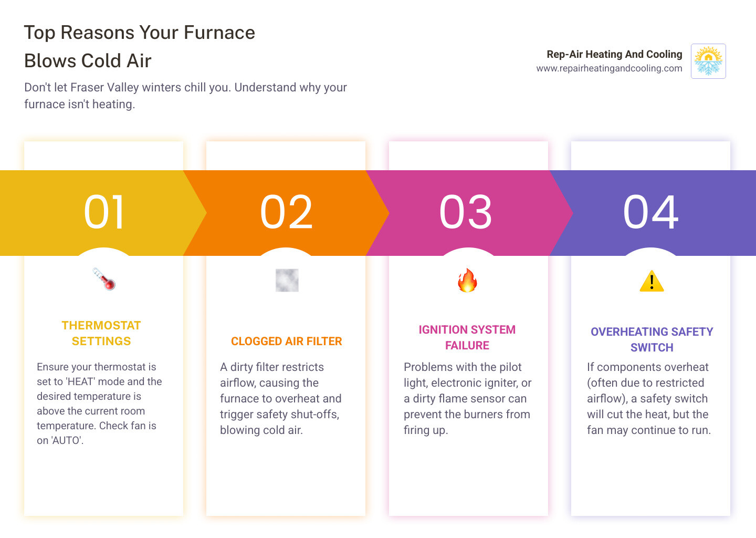
Task: Click the flame icon on card 03
Action: 467,280
